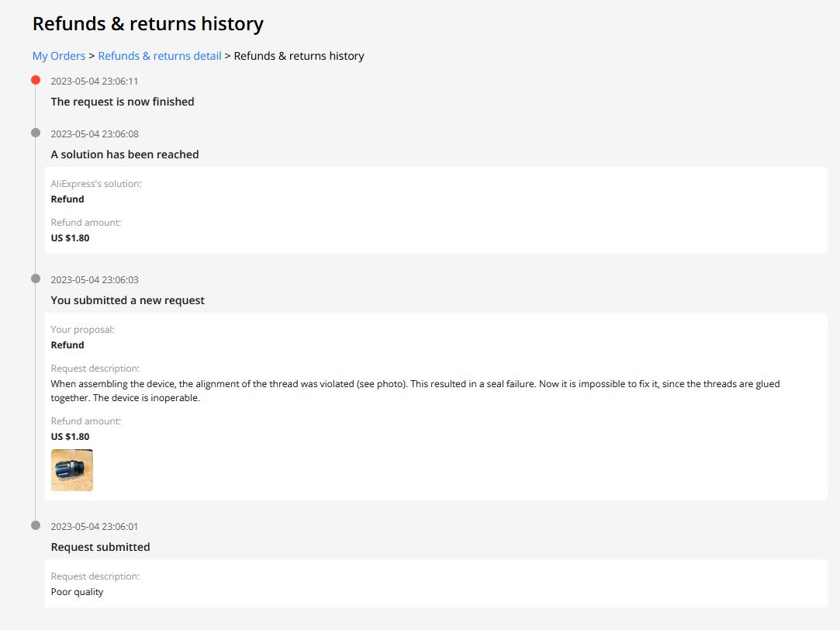Click 'The request is now finished' entry

123,102
